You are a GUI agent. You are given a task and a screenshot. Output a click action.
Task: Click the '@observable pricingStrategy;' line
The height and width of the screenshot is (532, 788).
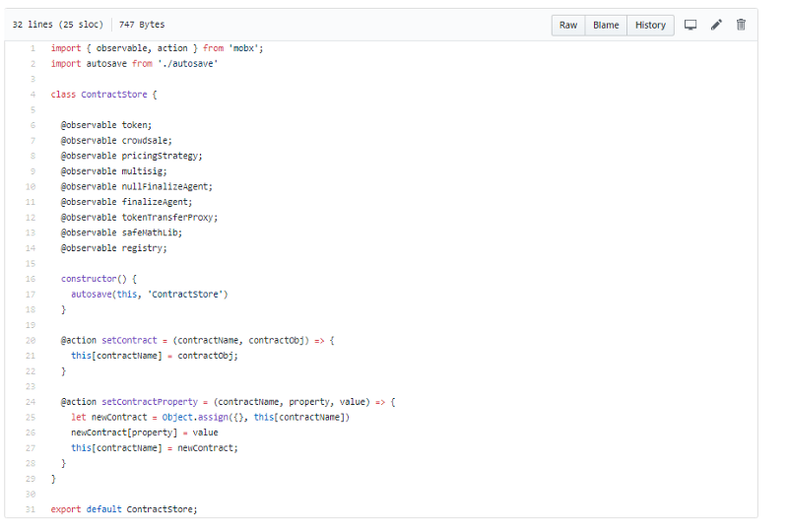(x=132, y=156)
